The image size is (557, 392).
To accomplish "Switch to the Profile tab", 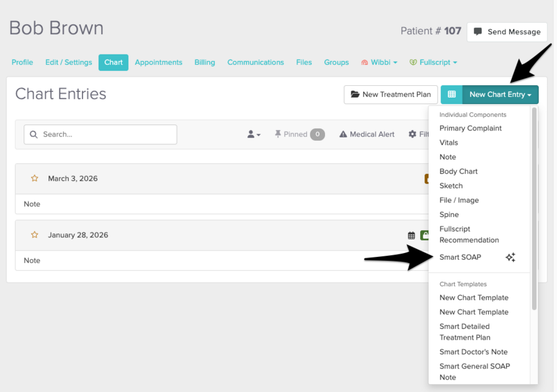I will click(22, 62).
